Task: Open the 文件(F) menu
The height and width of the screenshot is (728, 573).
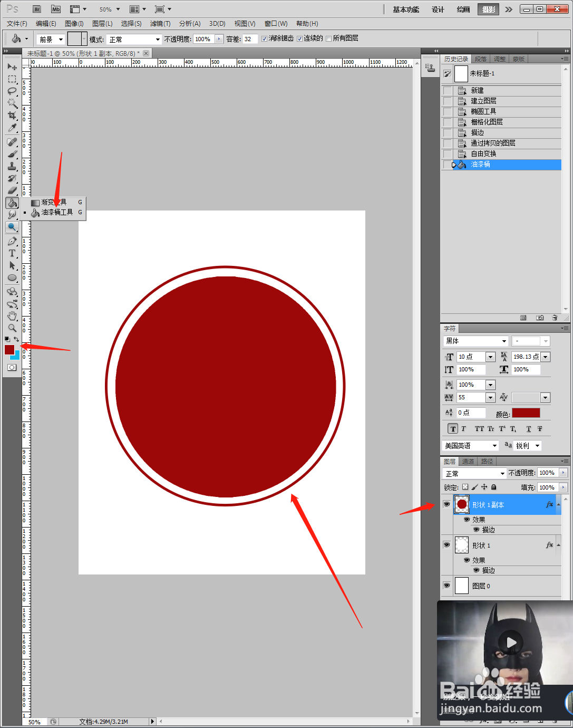Action: [17, 24]
